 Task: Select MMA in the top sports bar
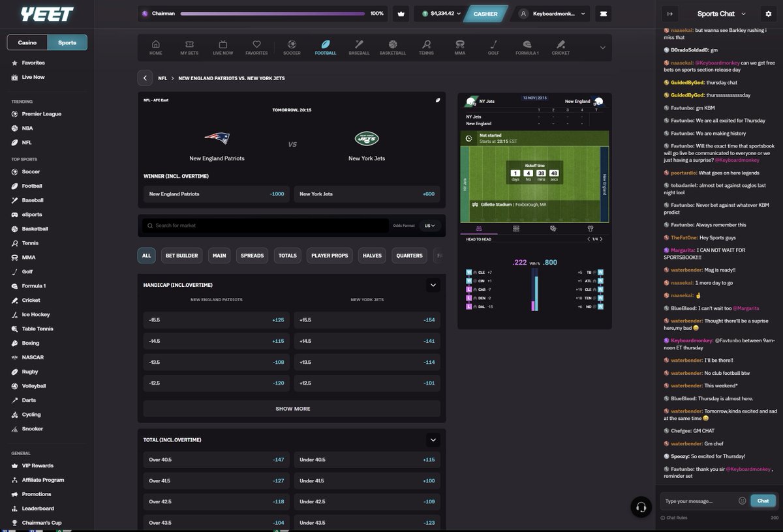460,48
